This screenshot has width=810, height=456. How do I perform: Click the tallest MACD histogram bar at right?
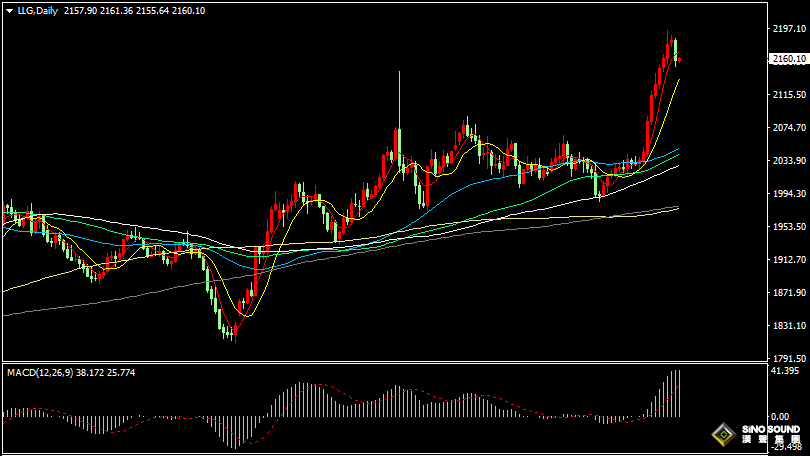tap(675, 393)
